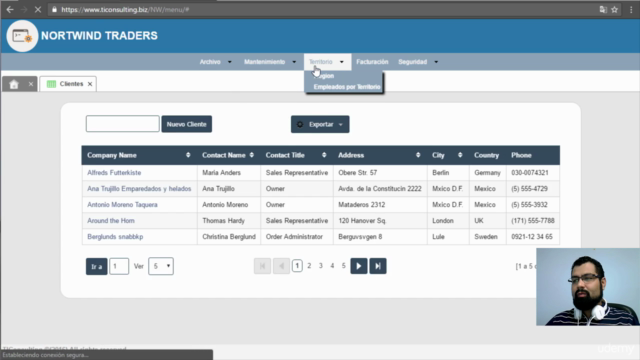Click the gear icon on Exportar
The image size is (640, 360).
tap(300, 124)
